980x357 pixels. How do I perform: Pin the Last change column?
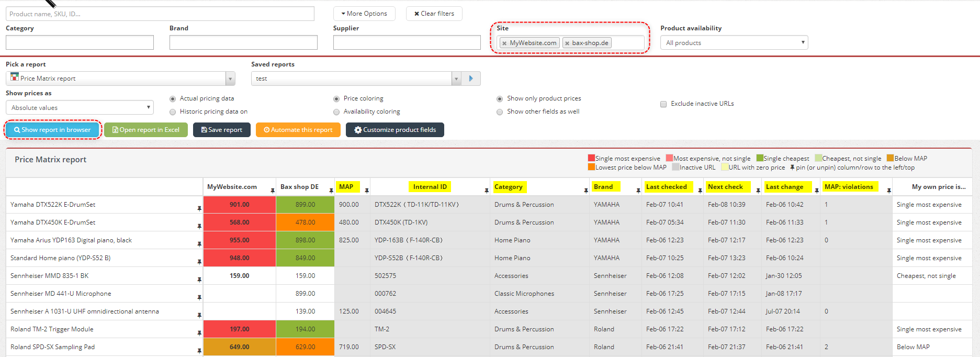tap(817, 191)
